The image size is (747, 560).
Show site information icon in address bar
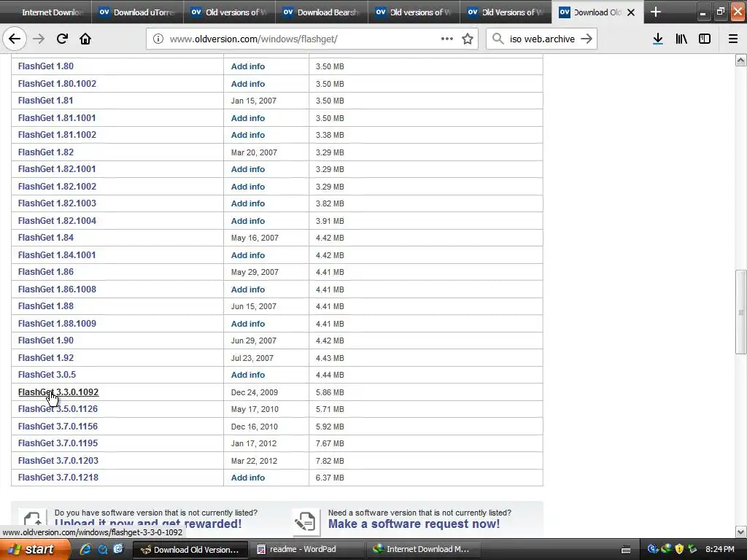158,39
